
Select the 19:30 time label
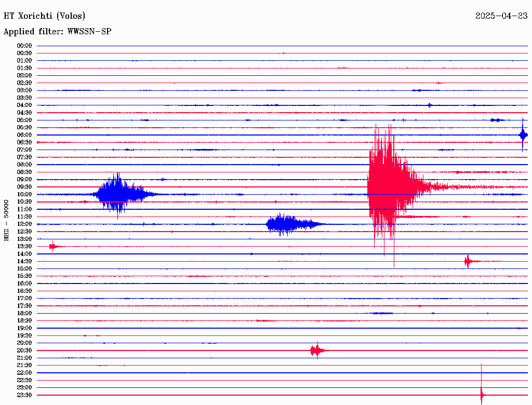[24, 336]
